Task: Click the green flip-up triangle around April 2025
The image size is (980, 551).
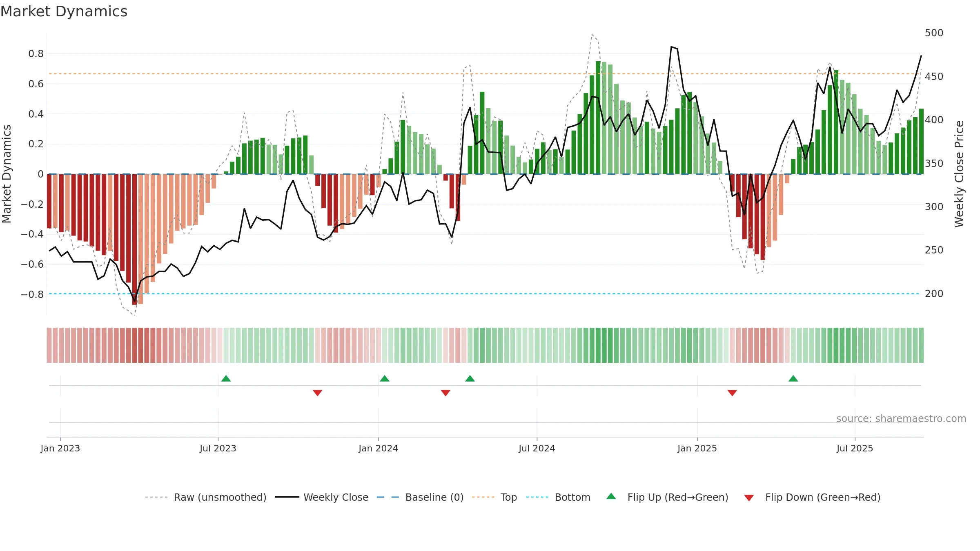Action: pyautogui.click(x=793, y=378)
